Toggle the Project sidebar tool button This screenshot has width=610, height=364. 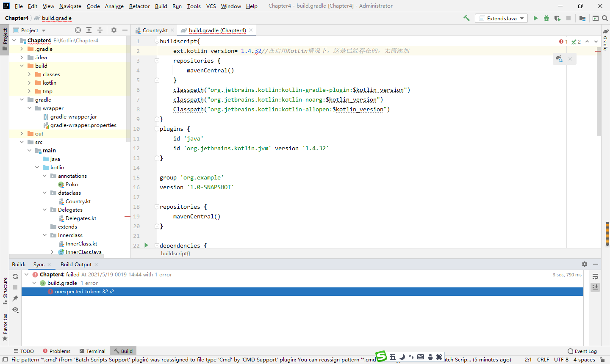[5, 39]
